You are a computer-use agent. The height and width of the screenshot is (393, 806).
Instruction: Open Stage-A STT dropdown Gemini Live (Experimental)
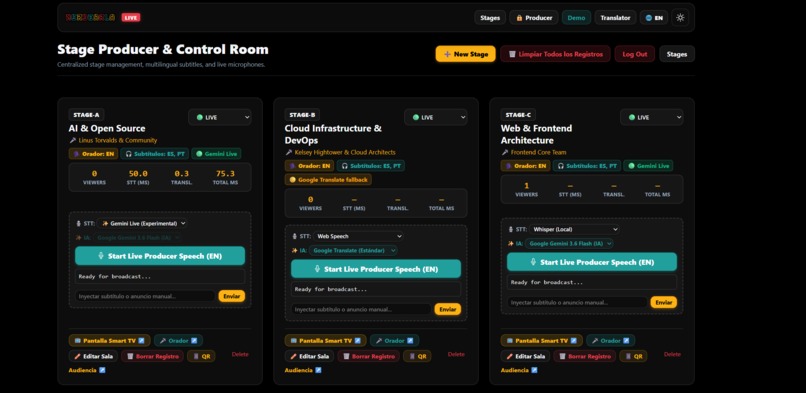[x=142, y=223]
